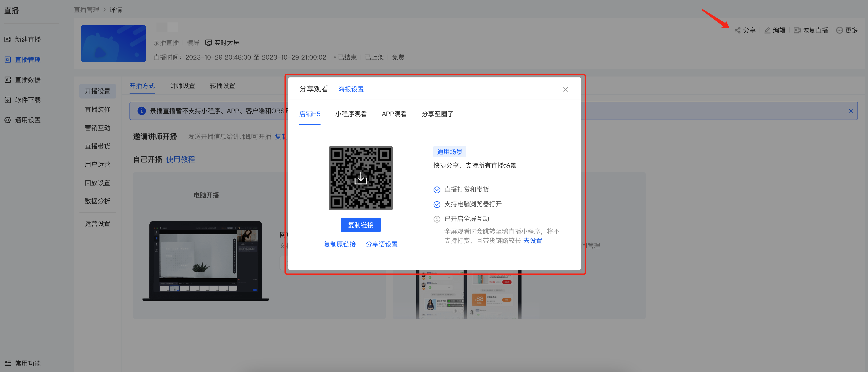Viewport: 868px width, 372px height.
Task: Open 开播设置 in the settings menu
Action: (x=97, y=91)
